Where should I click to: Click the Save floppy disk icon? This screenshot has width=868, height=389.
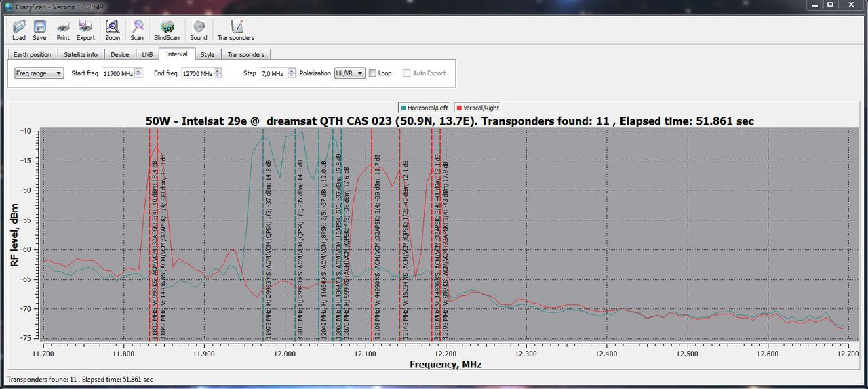pos(39,28)
